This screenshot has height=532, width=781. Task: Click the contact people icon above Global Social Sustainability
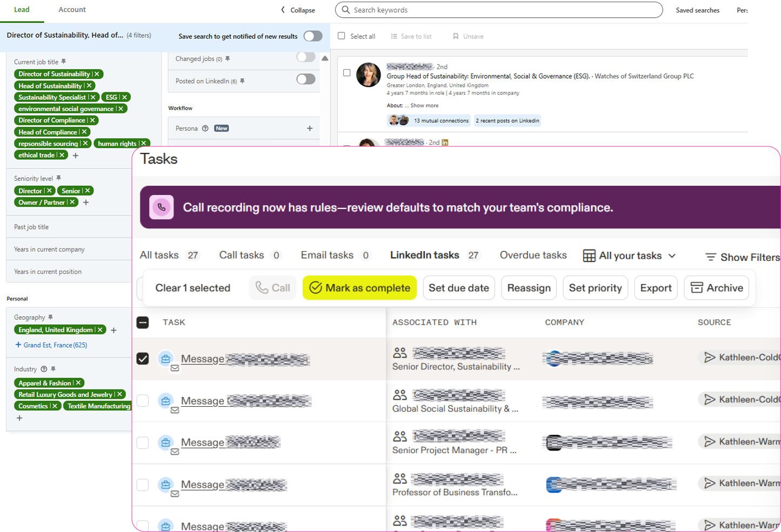click(x=400, y=395)
